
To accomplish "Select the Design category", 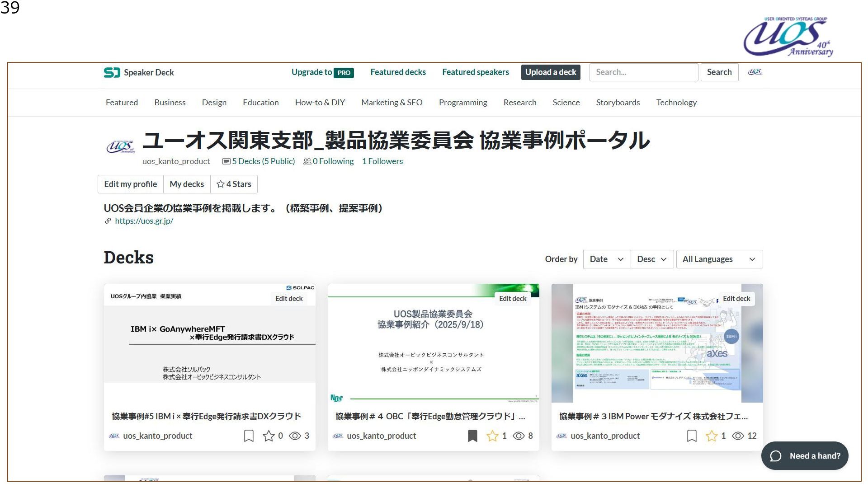I will [214, 103].
